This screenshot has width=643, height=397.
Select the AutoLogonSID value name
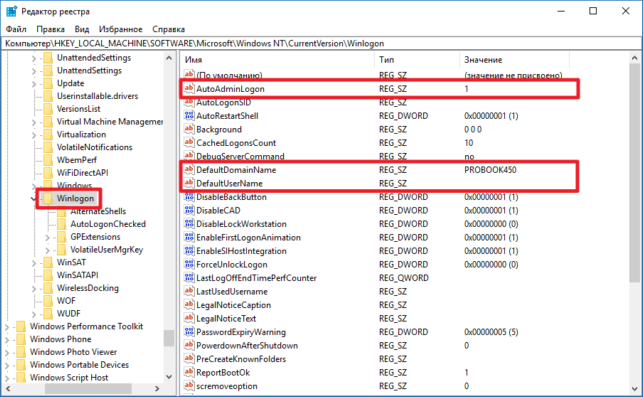[223, 102]
